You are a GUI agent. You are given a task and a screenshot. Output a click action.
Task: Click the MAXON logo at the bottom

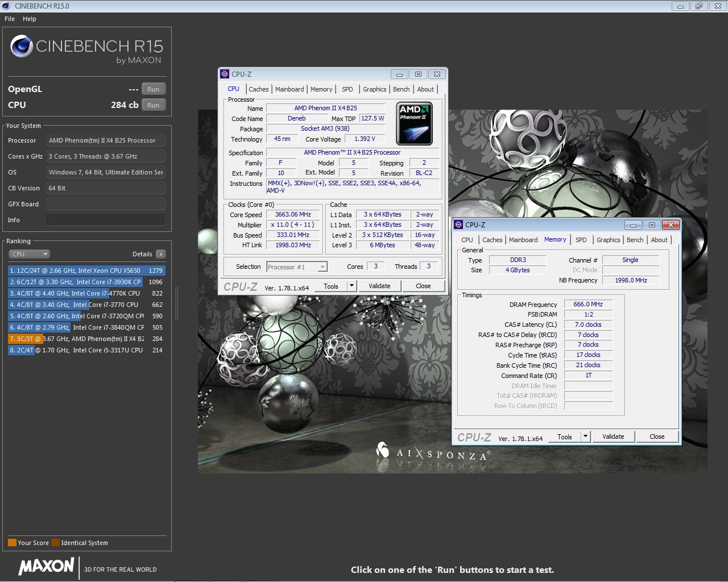[47, 566]
